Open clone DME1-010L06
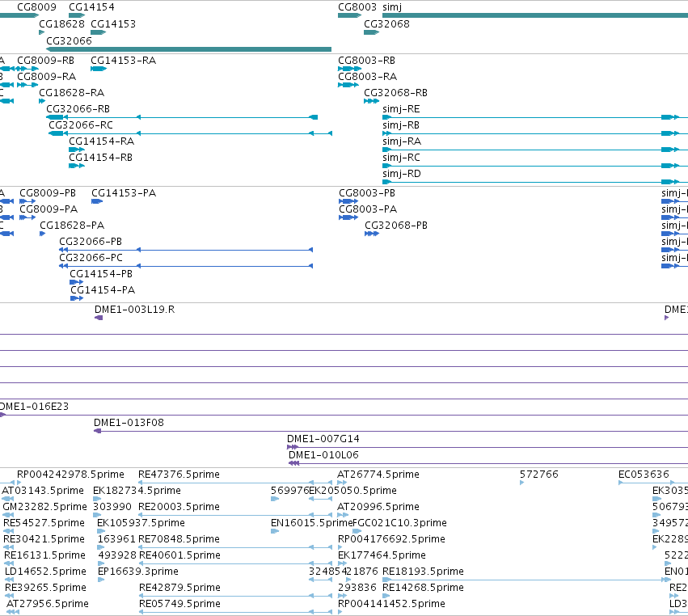This screenshot has height=616, width=688. click(x=323, y=455)
